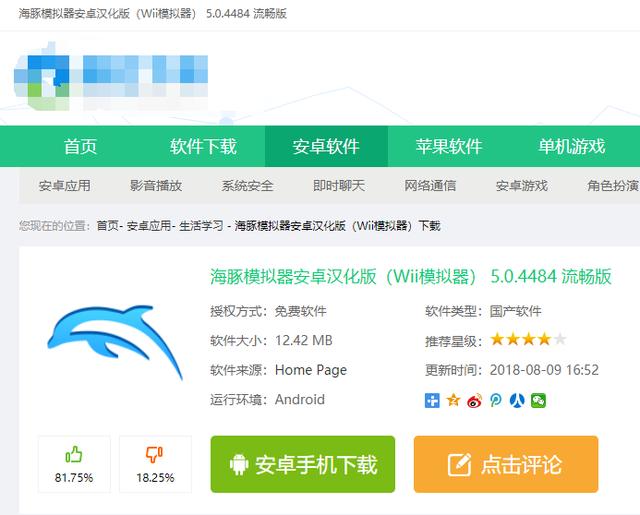Open 系统安全 sub-category
Viewport: 640px width, 515px height.
247,186
